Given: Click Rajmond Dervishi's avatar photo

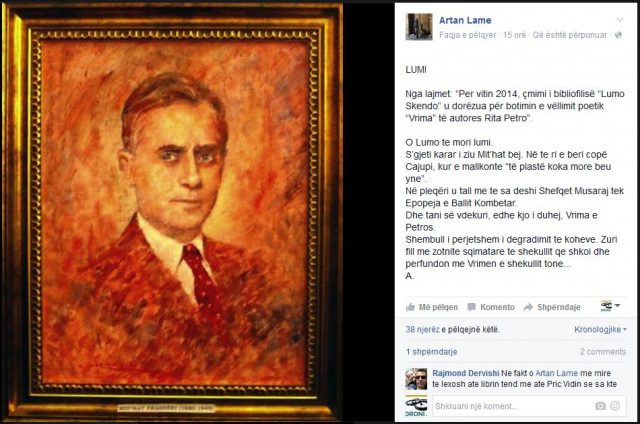Looking at the screenshot, I should (416, 379).
